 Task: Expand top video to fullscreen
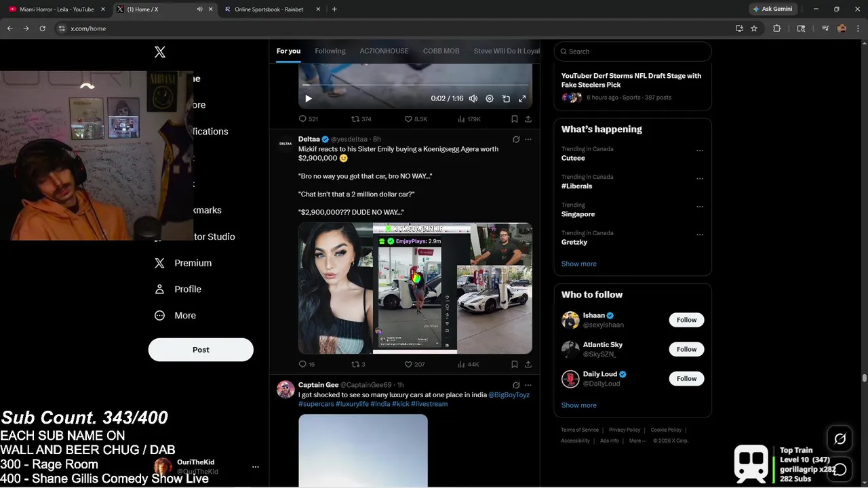[x=522, y=98]
